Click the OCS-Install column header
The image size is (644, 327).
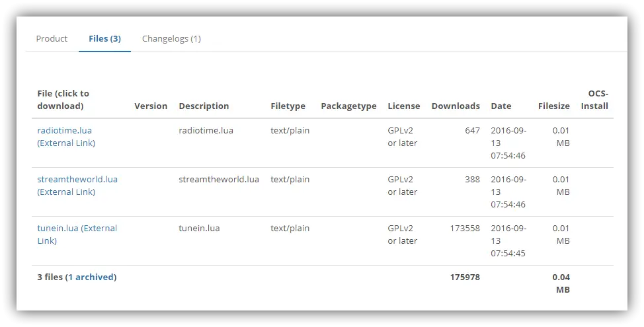click(x=595, y=99)
